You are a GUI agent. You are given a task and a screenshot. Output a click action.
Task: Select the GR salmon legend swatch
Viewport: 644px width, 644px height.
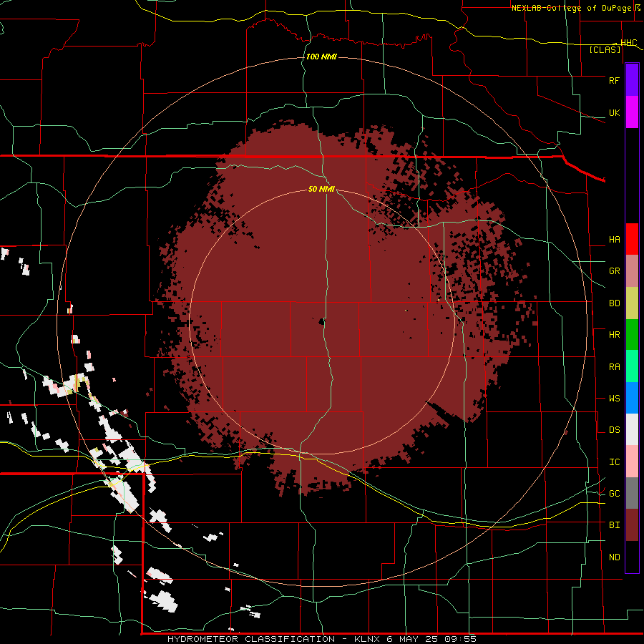632,271
